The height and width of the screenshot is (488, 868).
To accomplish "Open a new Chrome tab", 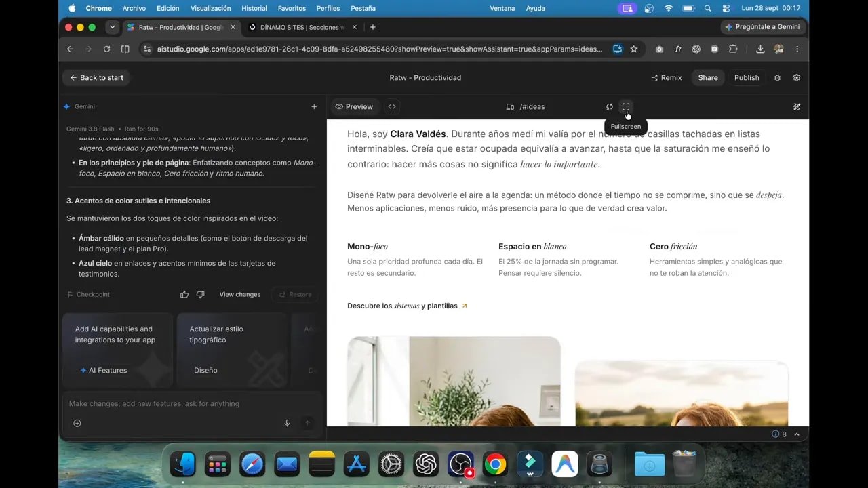I will tap(372, 27).
